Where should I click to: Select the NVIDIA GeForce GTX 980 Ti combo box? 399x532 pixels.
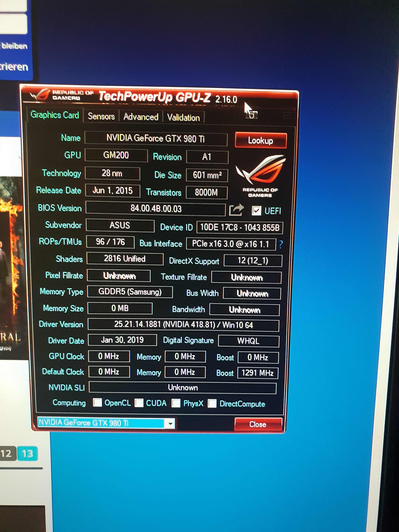point(101,423)
